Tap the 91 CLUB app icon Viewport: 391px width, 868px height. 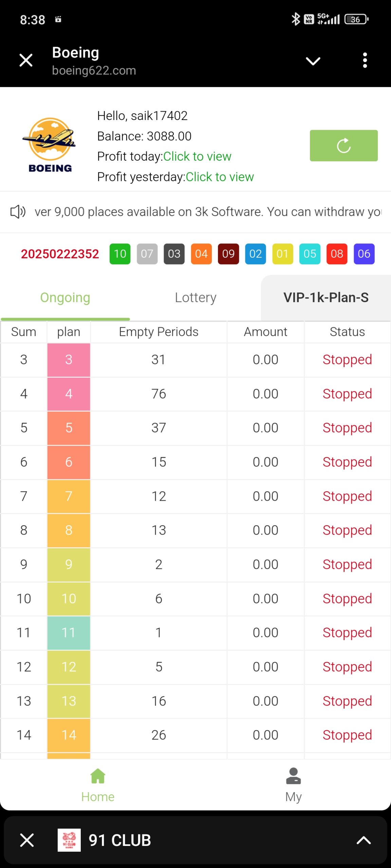coord(69,840)
